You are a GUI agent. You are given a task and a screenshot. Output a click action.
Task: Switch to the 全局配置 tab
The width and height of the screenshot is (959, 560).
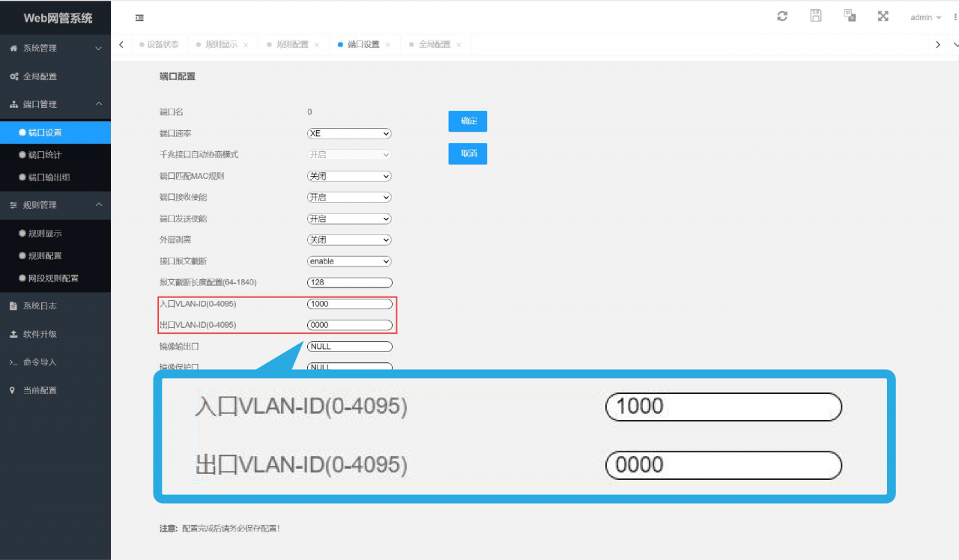pos(435,44)
